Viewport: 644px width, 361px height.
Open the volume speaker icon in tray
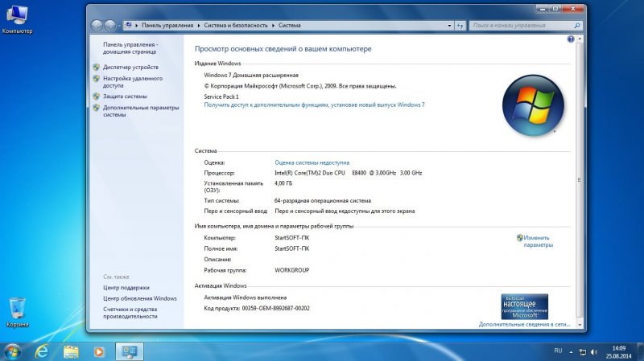point(594,352)
